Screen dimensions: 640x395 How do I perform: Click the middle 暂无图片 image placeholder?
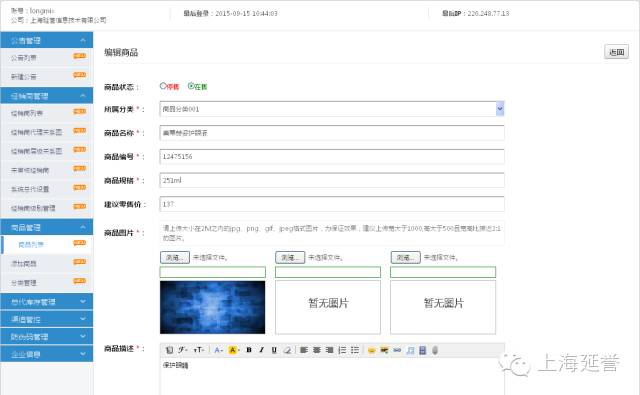[x=328, y=307]
